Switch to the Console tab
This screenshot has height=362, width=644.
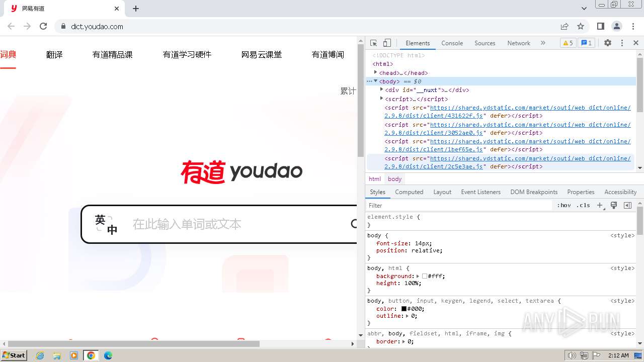pyautogui.click(x=452, y=43)
